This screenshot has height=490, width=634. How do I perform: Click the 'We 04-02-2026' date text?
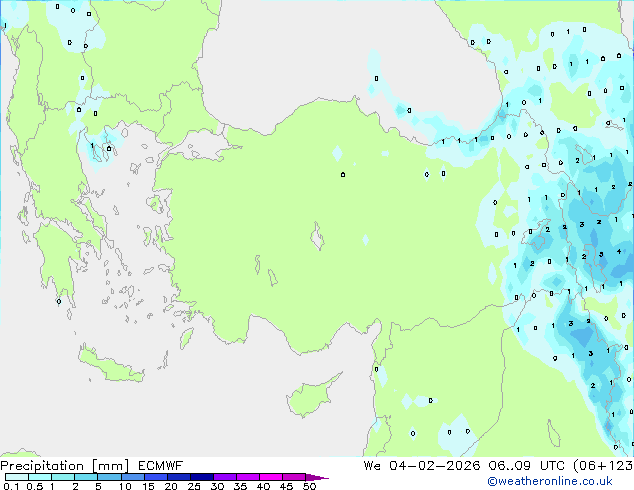[x=422, y=466]
